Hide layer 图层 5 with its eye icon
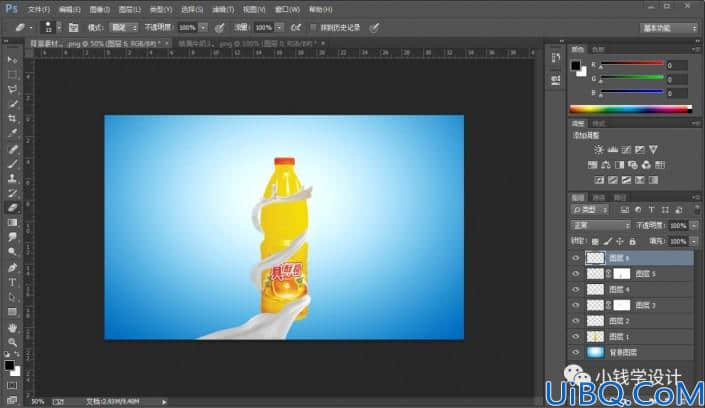The image size is (705, 408). 576,273
